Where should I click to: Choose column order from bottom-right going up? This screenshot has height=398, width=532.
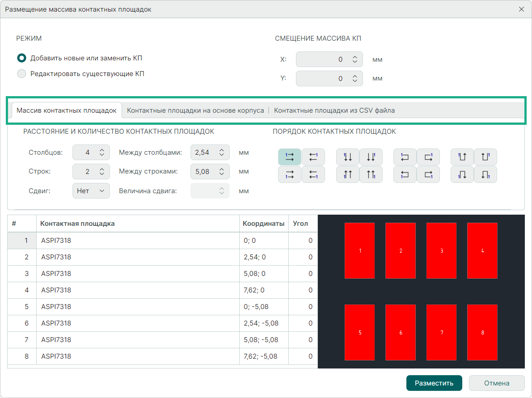coord(371,174)
